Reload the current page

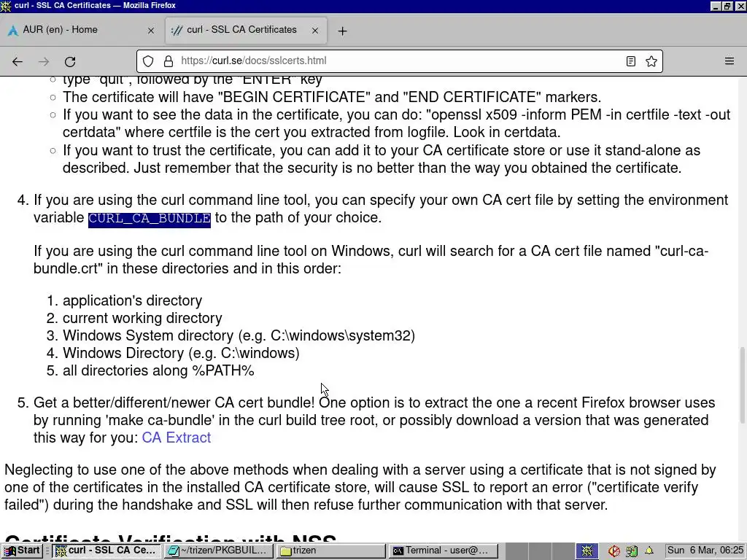(70, 61)
